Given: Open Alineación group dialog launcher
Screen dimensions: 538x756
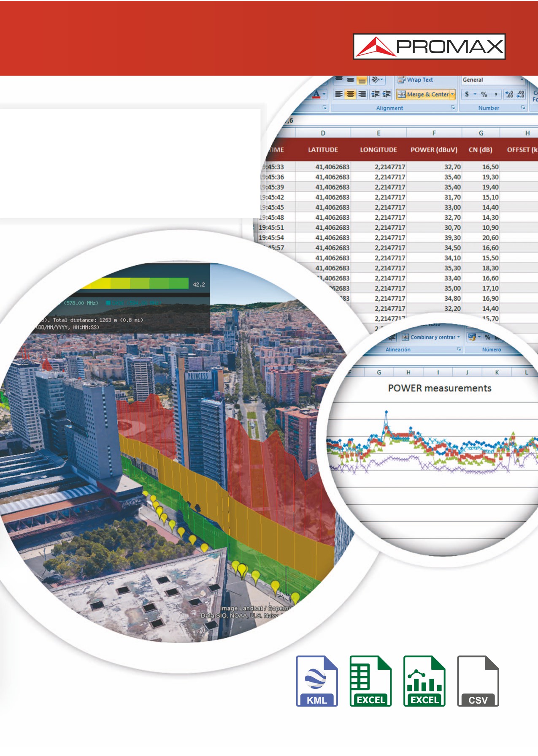Looking at the screenshot, I should [459, 349].
